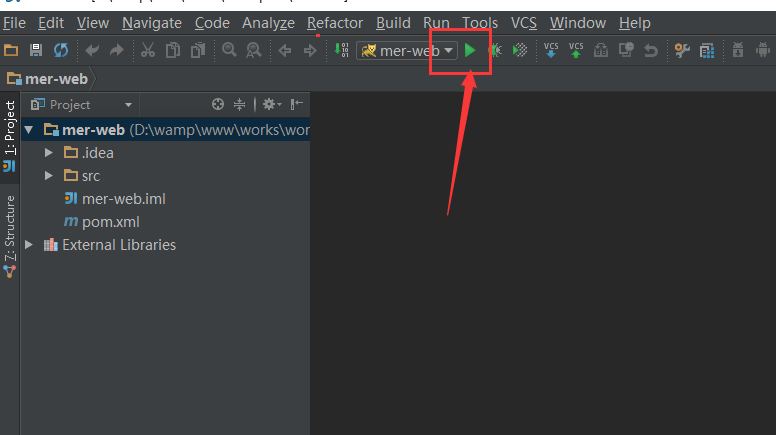Screen dimensions: 776x435
Task: Click the Replace search icon
Action: pyautogui.click(x=253, y=50)
